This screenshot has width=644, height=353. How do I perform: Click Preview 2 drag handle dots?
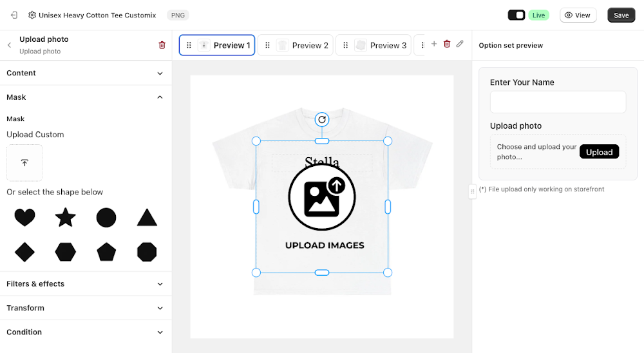pos(267,45)
